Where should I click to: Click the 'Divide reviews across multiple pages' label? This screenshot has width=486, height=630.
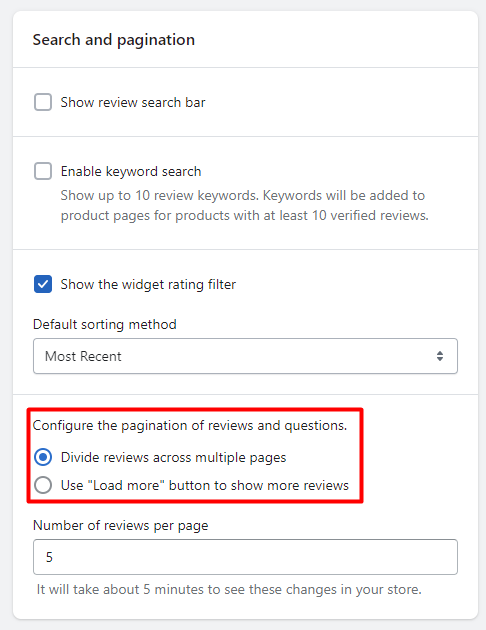pyautogui.click(x=174, y=458)
